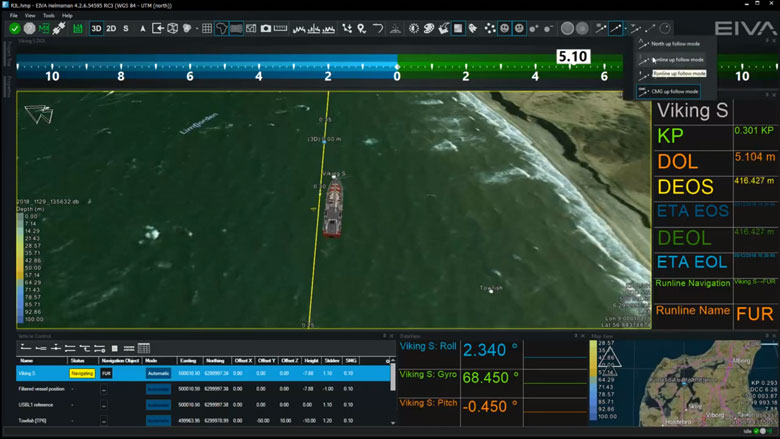Click the 3D wireframe cube icon
This screenshot has height=439, width=780.
[x=172, y=29]
